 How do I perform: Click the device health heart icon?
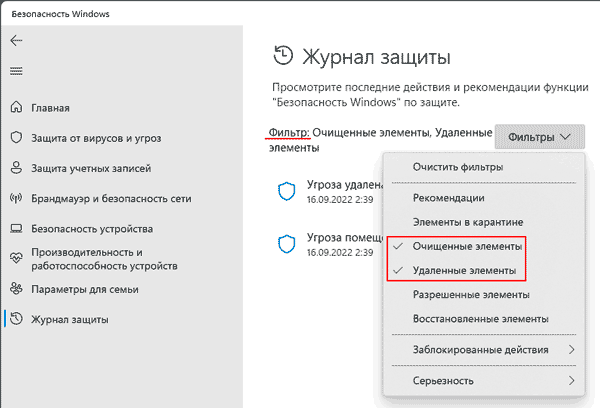tap(16, 258)
